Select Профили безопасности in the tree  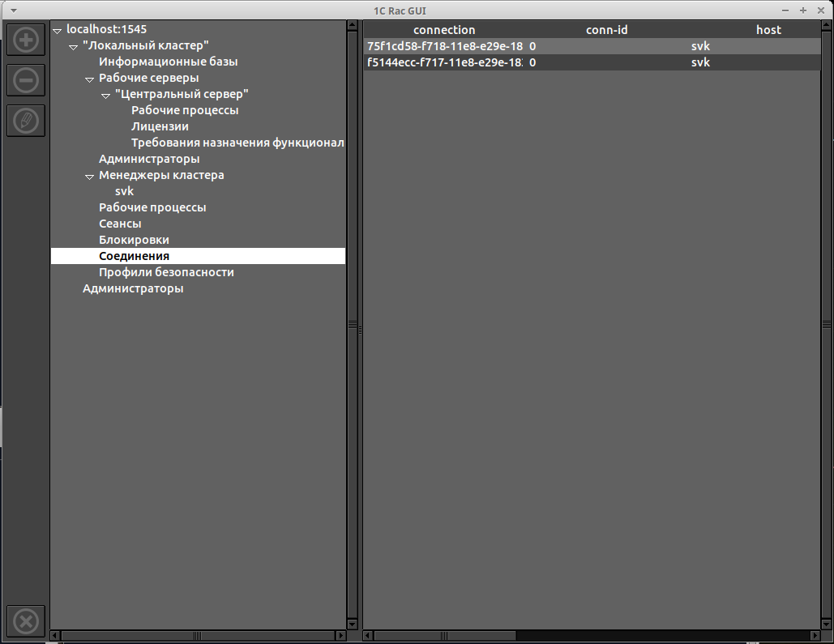(166, 272)
